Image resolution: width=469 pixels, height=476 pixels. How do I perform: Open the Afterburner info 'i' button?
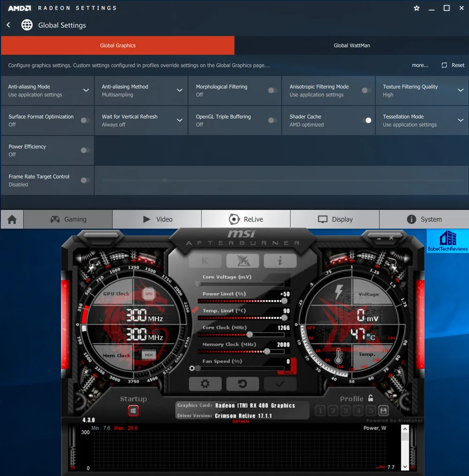(x=280, y=261)
